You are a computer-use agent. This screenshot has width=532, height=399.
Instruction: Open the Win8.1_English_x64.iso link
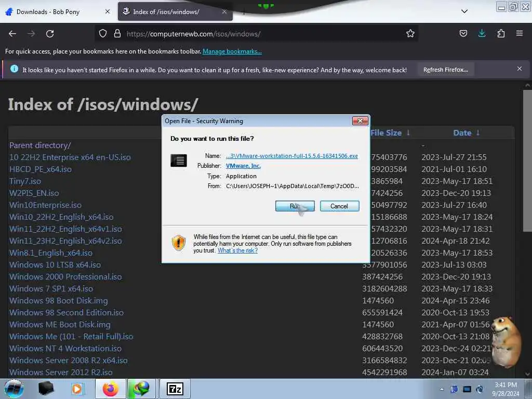[51, 253]
